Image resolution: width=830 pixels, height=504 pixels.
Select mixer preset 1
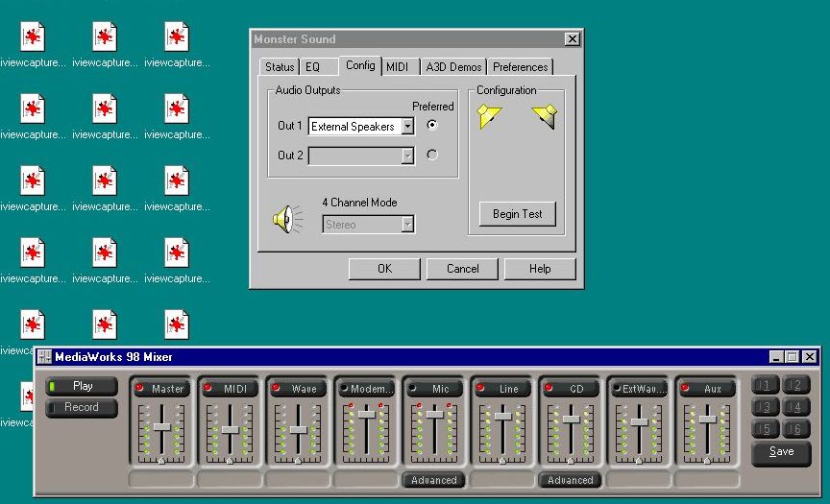[x=766, y=385]
